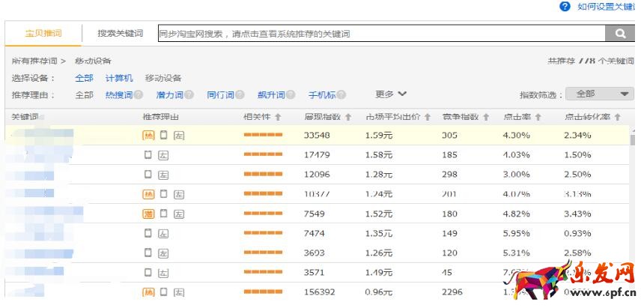Switch to the 搜索关键词 tab

click(120, 34)
